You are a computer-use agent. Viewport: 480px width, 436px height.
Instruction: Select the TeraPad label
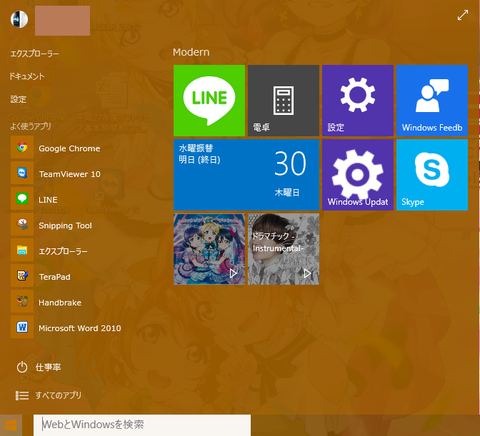point(55,277)
